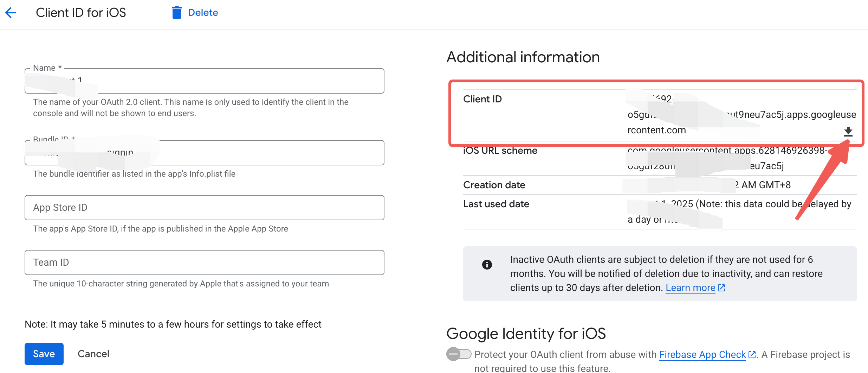This screenshot has width=868, height=373.
Task: Click the 'Client ID' row label
Action: (x=482, y=99)
